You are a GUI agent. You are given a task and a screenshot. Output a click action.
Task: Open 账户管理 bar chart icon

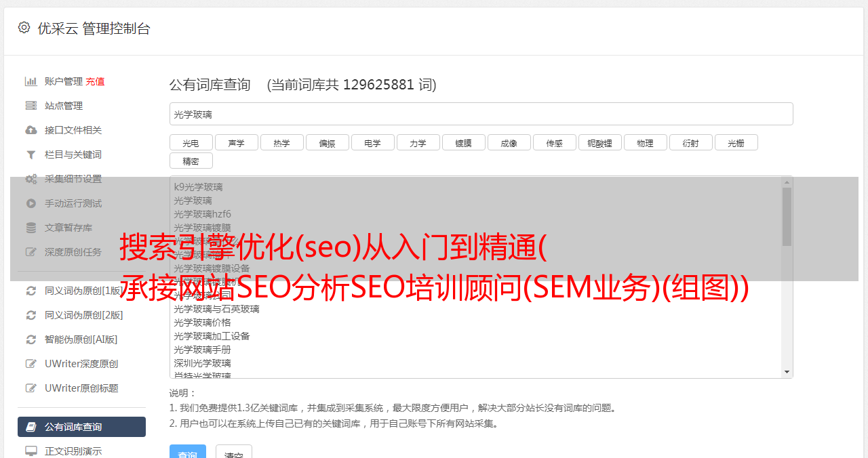coord(31,81)
